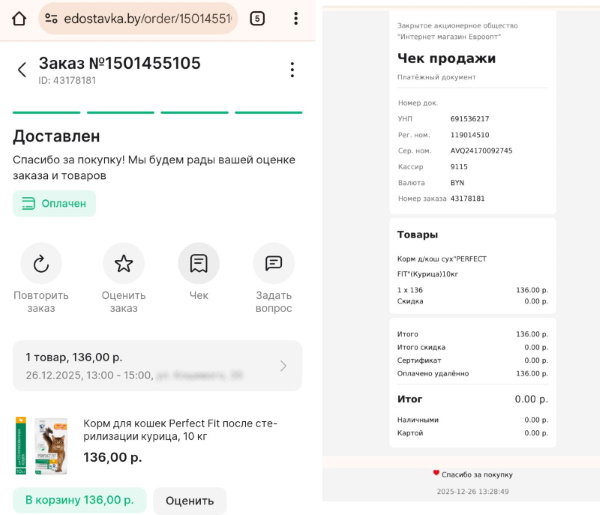This screenshot has width=600, height=515.
Task: Expand the order summary chevron
Action: 283,366
